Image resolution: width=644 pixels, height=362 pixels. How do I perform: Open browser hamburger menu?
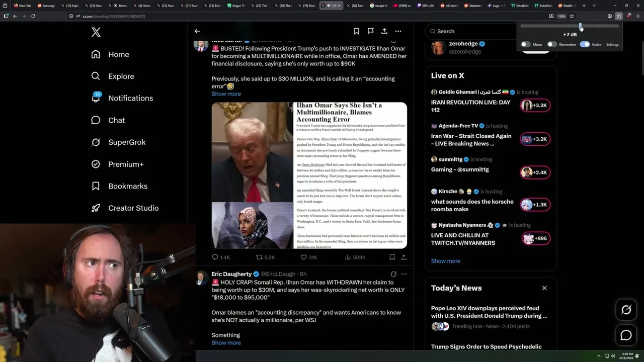click(638, 16)
